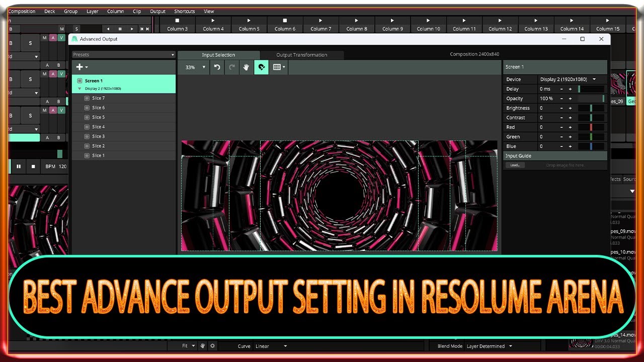This screenshot has width=644, height=362.
Task: Open the Output menu
Action: coord(157,12)
